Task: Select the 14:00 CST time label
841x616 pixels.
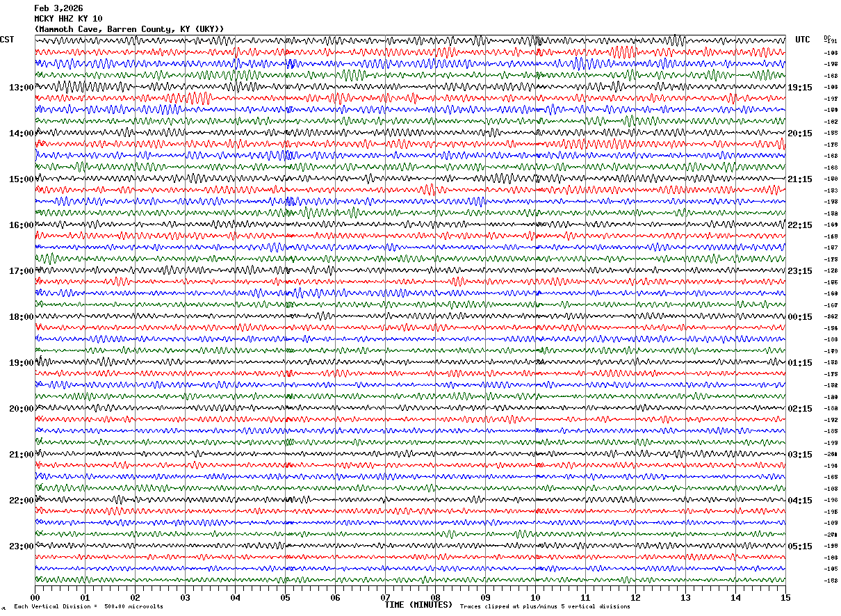Action: tap(22, 133)
